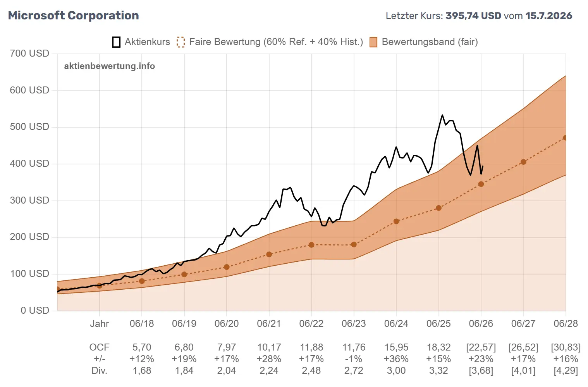Click the 300 USD axis label
Viewport: 588px width, 387px height.
[29, 200]
